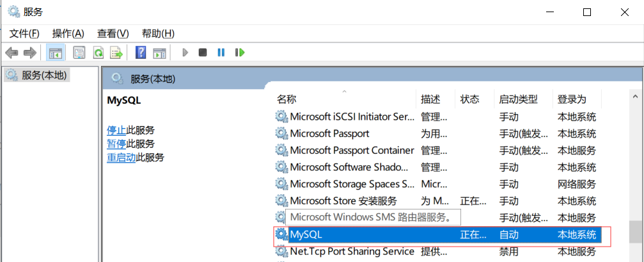Click the Pause Service icon
This screenshot has width=644, height=262.
click(x=221, y=53)
